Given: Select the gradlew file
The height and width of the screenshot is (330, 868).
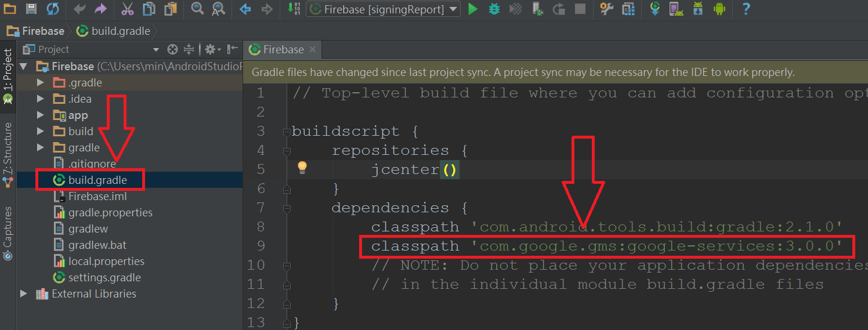Looking at the screenshot, I should tap(81, 229).
